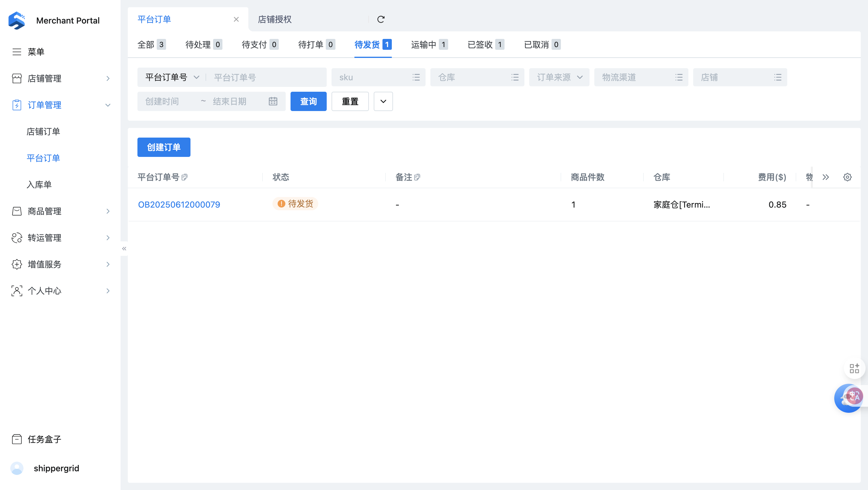Close the 平台订单 page tab
868x490 pixels.
[236, 19]
